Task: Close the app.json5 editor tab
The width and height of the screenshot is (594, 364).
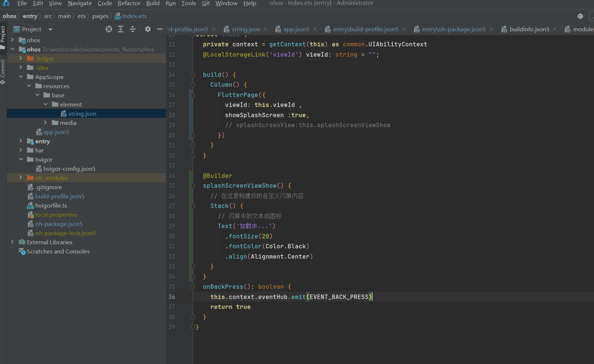Action: tap(315, 29)
